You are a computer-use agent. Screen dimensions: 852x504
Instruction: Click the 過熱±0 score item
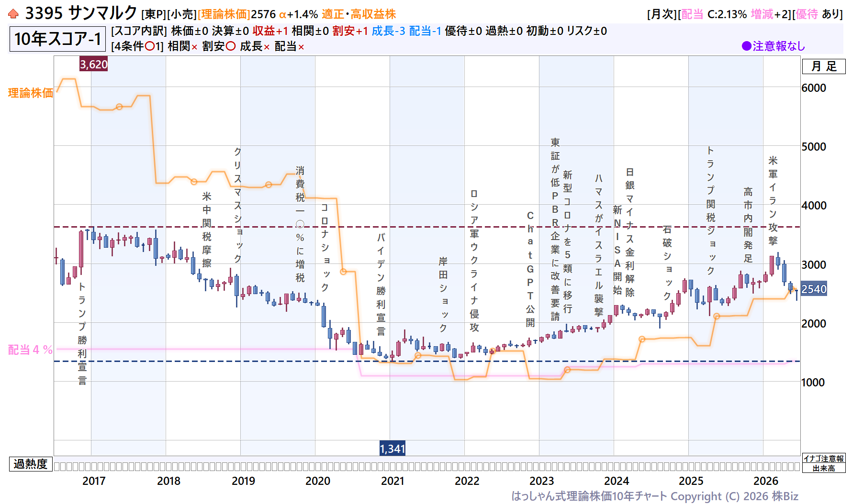point(504,31)
